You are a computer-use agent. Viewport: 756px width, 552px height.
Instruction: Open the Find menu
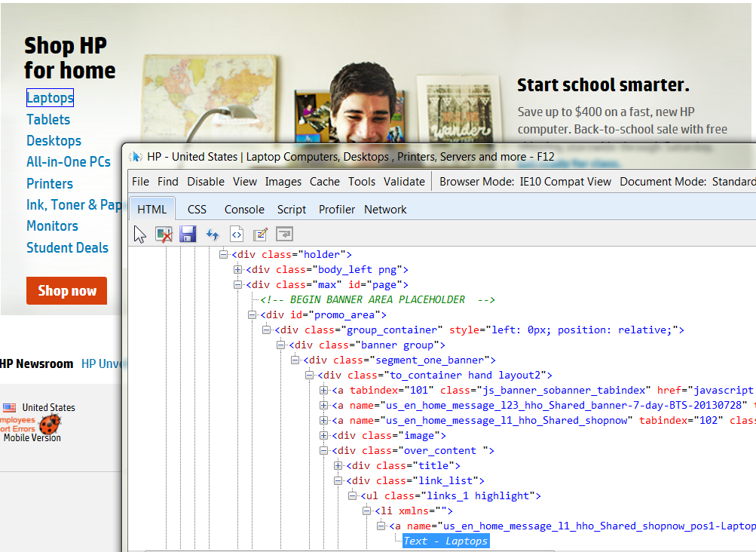click(x=168, y=182)
